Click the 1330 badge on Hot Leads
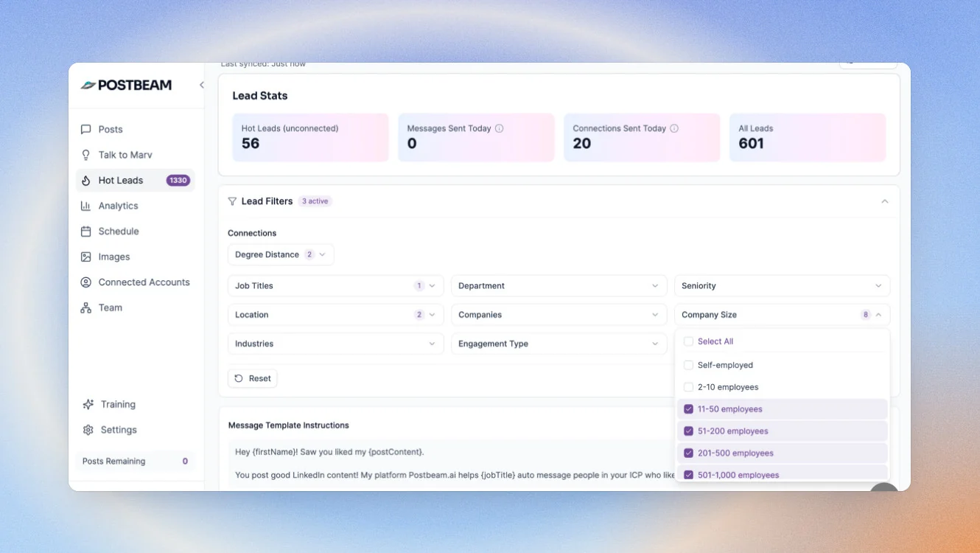This screenshot has height=553, width=980. coord(178,180)
